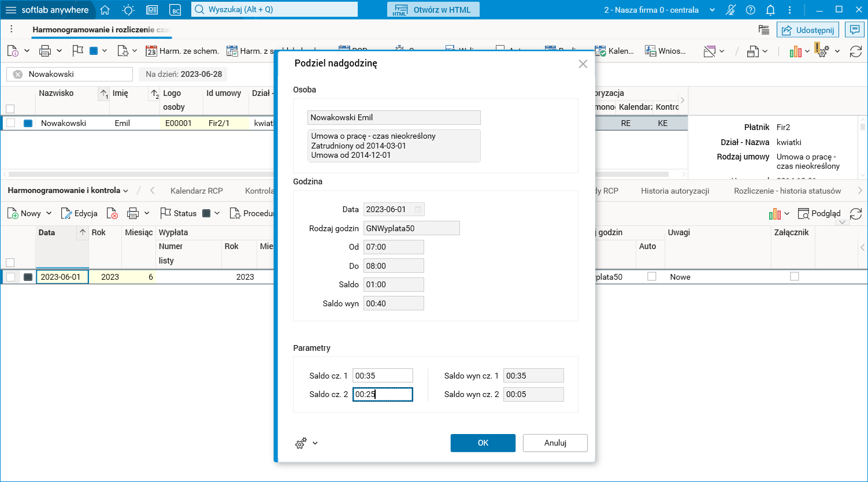This screenshot has width=868, height=482.
Task: Click the chart icon in the main toolbar
Action: (x=796, y=51)
